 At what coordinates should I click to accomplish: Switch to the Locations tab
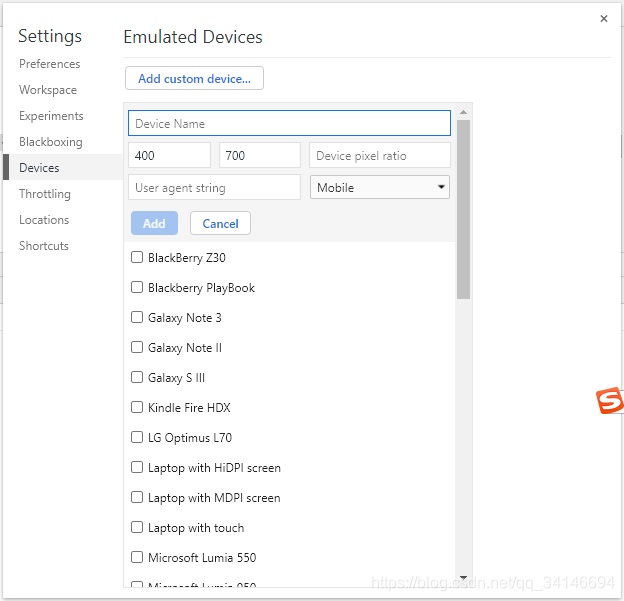point(44,220)
